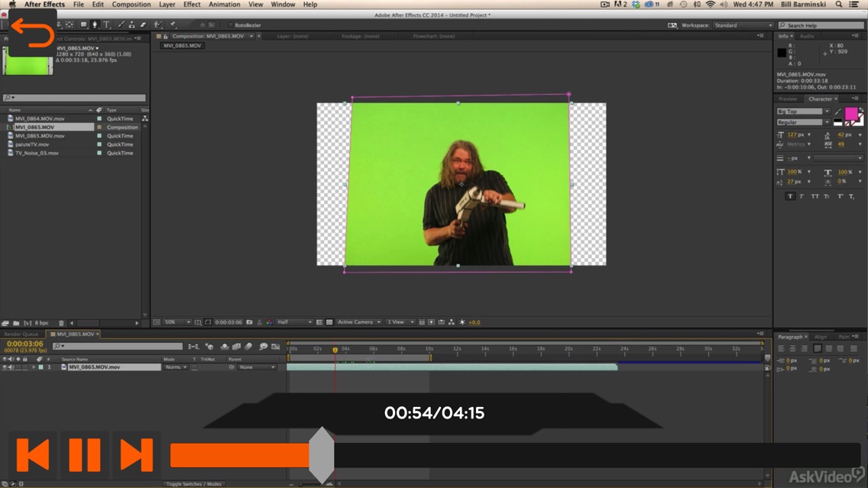Open the Comp Flowchart view icon

[x=451, y=322]
